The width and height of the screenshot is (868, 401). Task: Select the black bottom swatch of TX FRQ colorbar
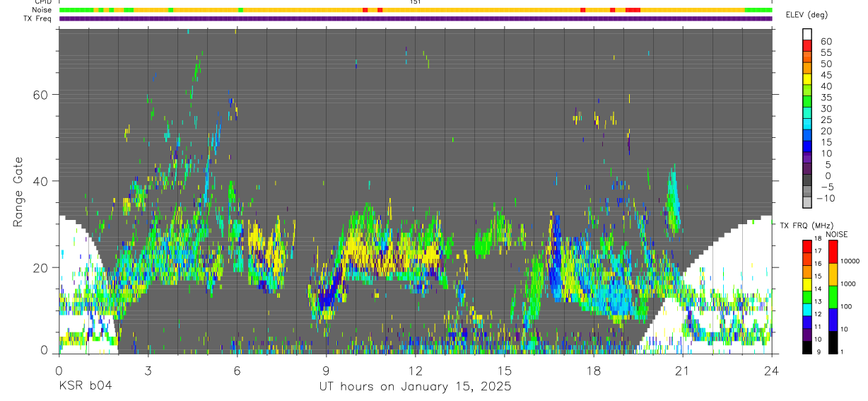click(x=807, y=347)
